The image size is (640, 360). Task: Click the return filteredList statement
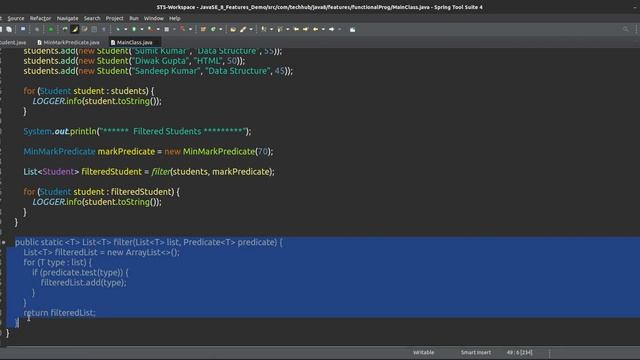tap(60, 313)
